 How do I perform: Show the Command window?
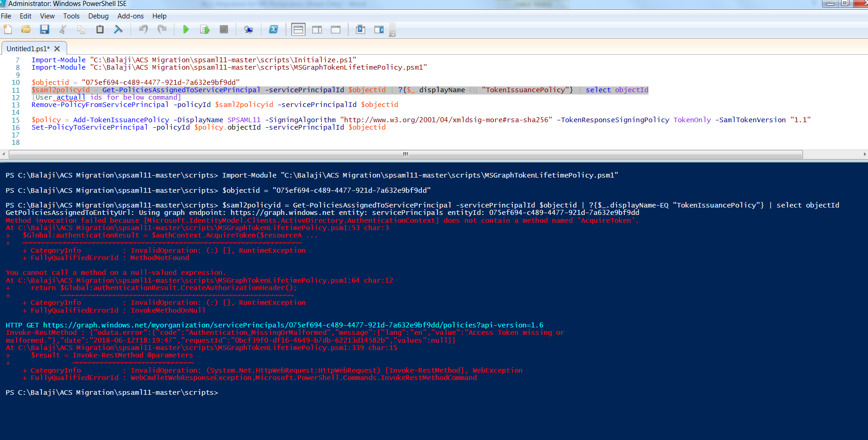[361, 30]
